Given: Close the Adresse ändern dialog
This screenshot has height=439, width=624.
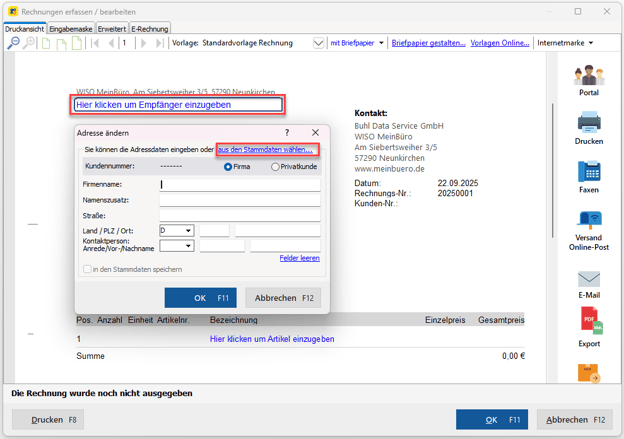Looking at the screenshot, I should tap(315, 133).
